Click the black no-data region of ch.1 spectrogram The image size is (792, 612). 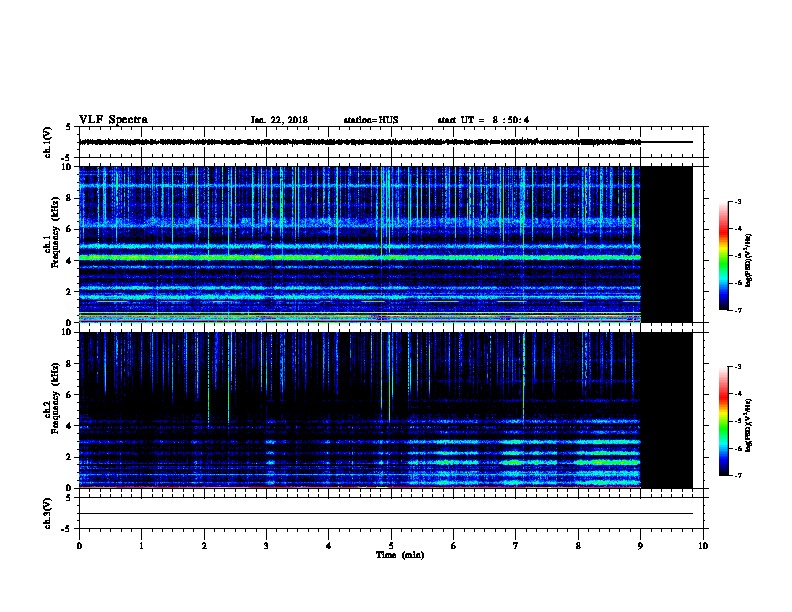tap(667, 244)
